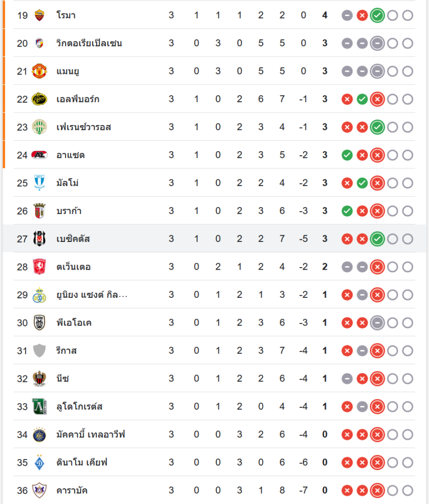Click the Beşiktaş club logo
This screenshot has height=504, width=429.
coord(39,239)
